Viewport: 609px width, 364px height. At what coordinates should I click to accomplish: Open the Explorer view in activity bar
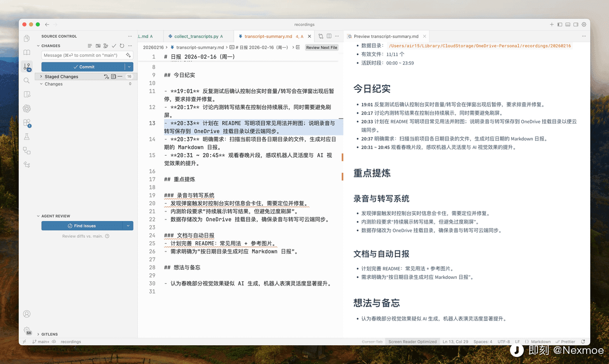(x=27, y=39)
